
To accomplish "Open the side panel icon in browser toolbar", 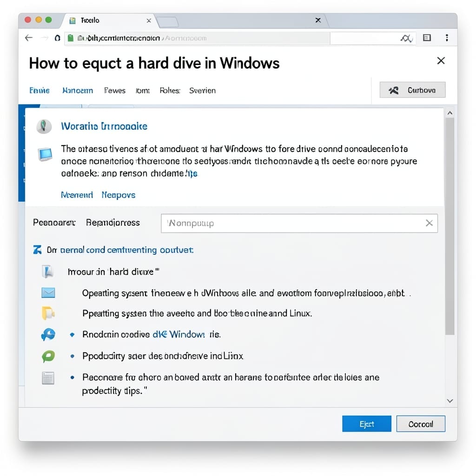I will click(427, 38).
